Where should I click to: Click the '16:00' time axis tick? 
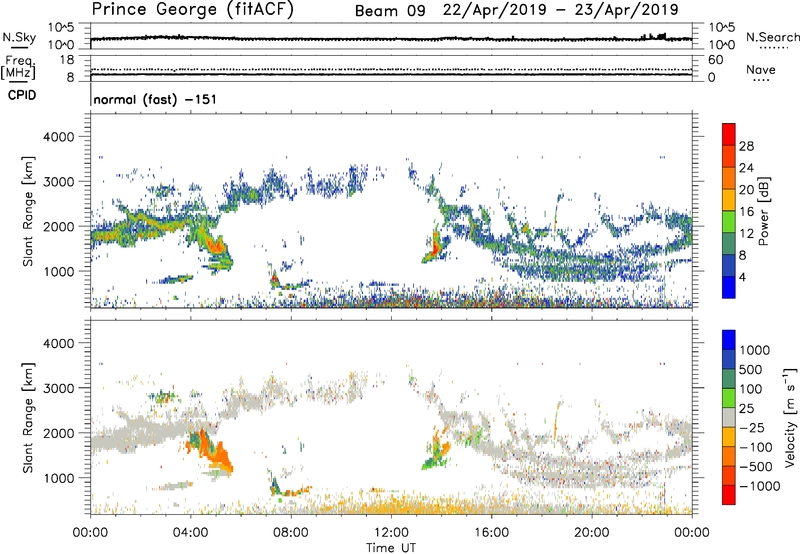[491, 533]
